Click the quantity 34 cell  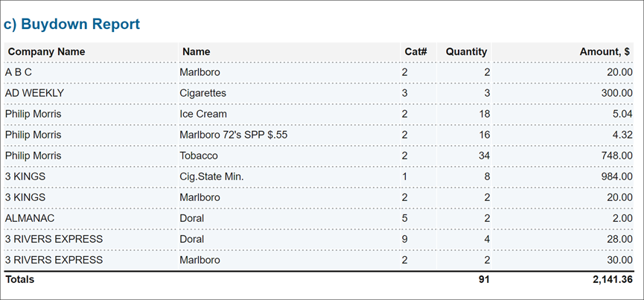(484, 156)
